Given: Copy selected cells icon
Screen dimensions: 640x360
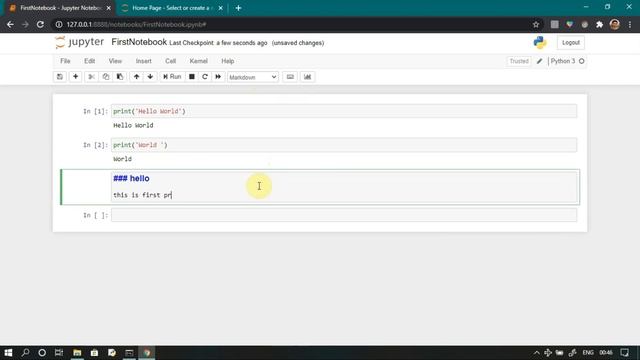Looking at the screenshot, I should click(x=106, y=77).
